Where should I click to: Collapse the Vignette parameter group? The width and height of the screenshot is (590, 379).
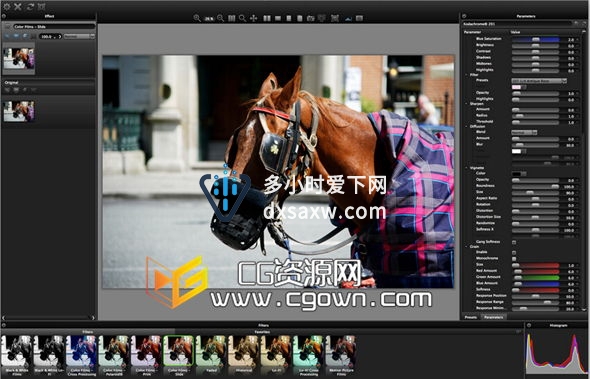467,168
